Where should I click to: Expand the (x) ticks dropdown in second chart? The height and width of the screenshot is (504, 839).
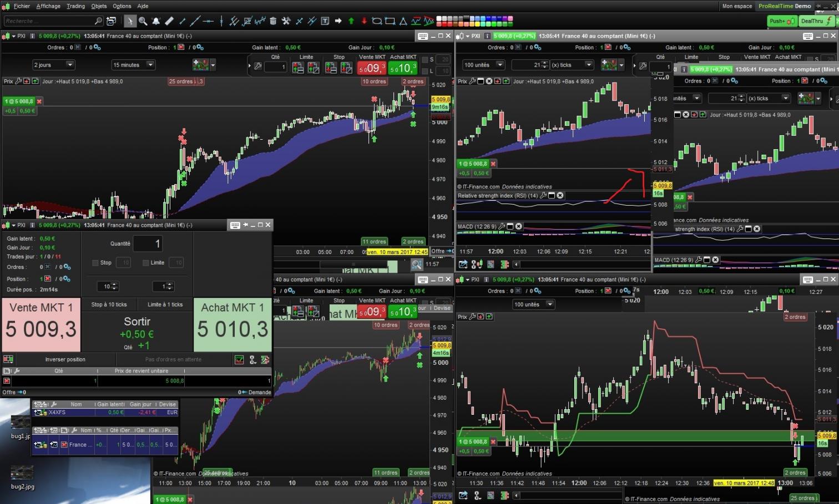point(589,65)
